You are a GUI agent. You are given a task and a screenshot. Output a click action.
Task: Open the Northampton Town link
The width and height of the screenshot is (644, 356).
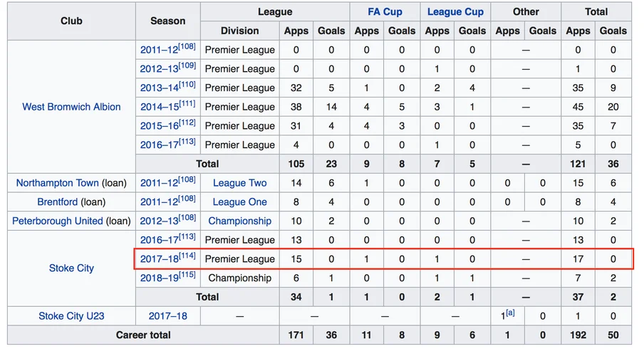click(x=58, y=183)
